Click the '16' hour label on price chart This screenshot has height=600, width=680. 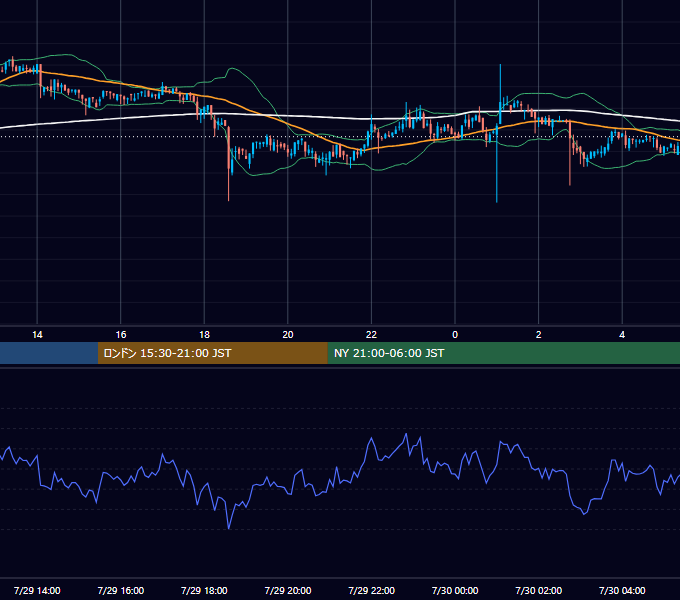click(121, 335)
